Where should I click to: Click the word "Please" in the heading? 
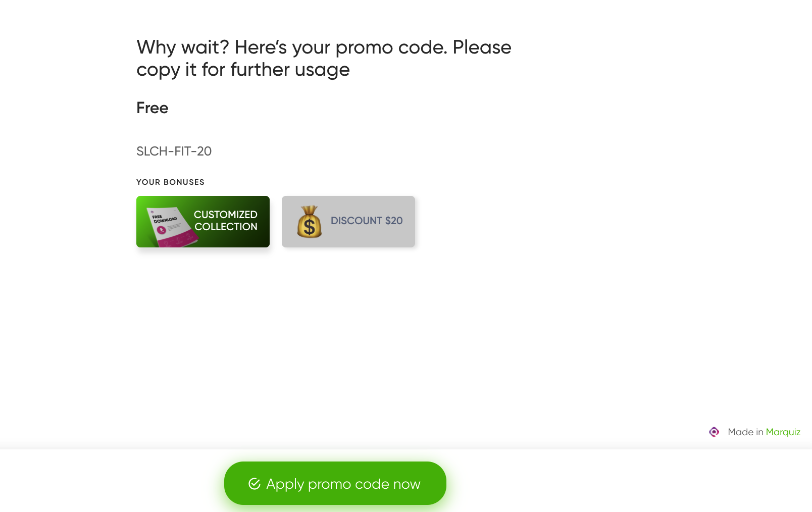point(482,47)
